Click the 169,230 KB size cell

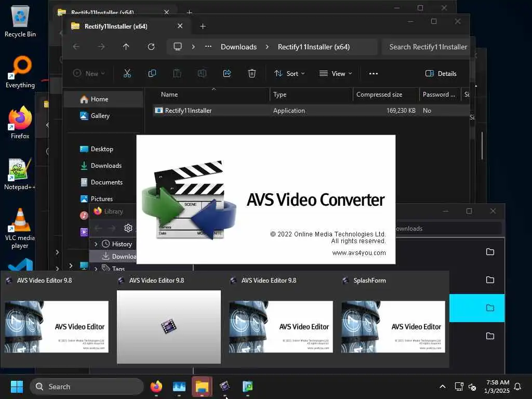pos(401,111)
